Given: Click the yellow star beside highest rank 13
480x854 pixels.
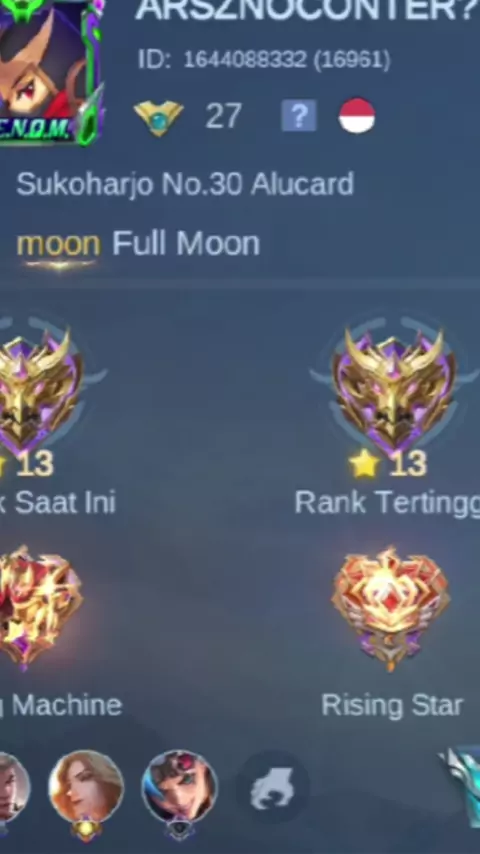Looking at the screenshot, I should point(364,465).
